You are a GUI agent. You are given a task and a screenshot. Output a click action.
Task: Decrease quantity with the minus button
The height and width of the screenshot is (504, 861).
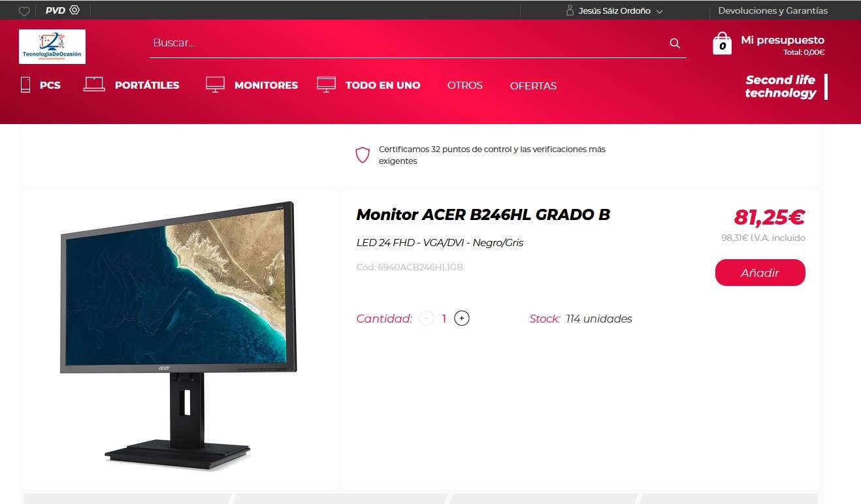[x=427, y=319]
